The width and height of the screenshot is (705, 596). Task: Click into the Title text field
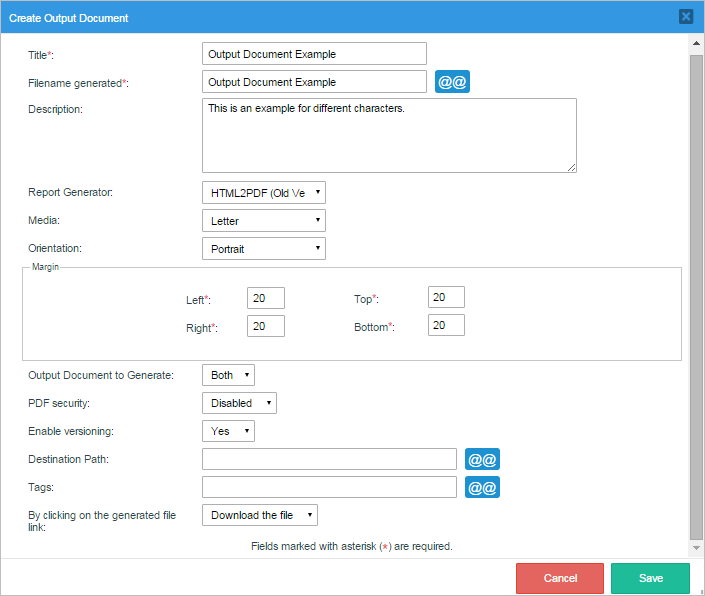[x=314, y=54]
